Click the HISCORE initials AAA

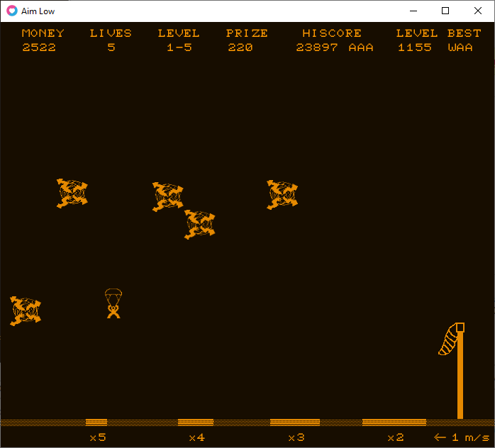click(361, 47)
